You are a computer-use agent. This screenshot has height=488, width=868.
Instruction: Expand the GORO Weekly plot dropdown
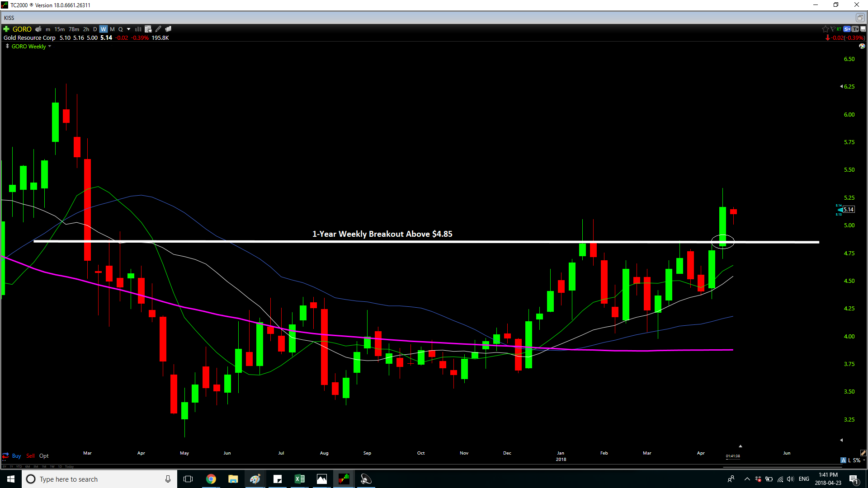pyautogui.click(x=49, y=47)
